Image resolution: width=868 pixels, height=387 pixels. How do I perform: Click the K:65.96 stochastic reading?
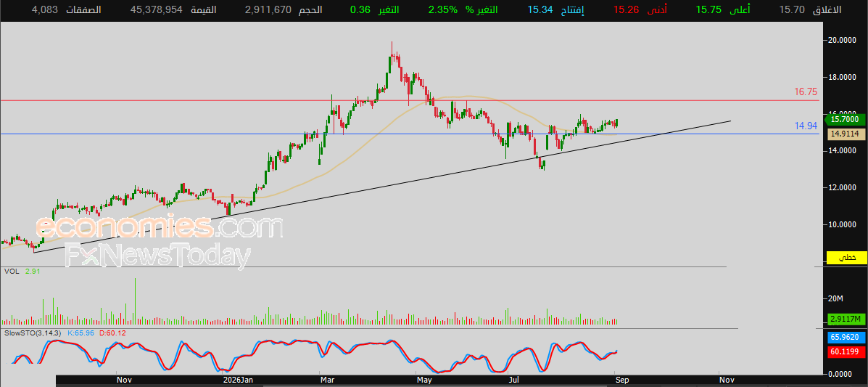click(80, 333)
